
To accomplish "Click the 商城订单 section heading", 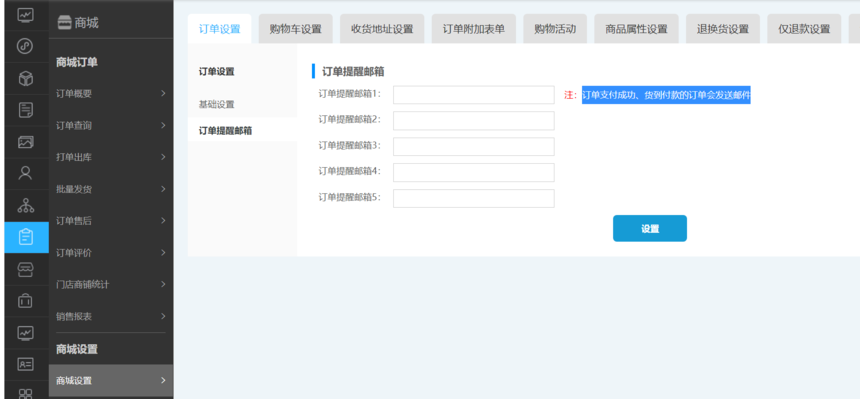I will pyautogui.click(x=77, y=63).
